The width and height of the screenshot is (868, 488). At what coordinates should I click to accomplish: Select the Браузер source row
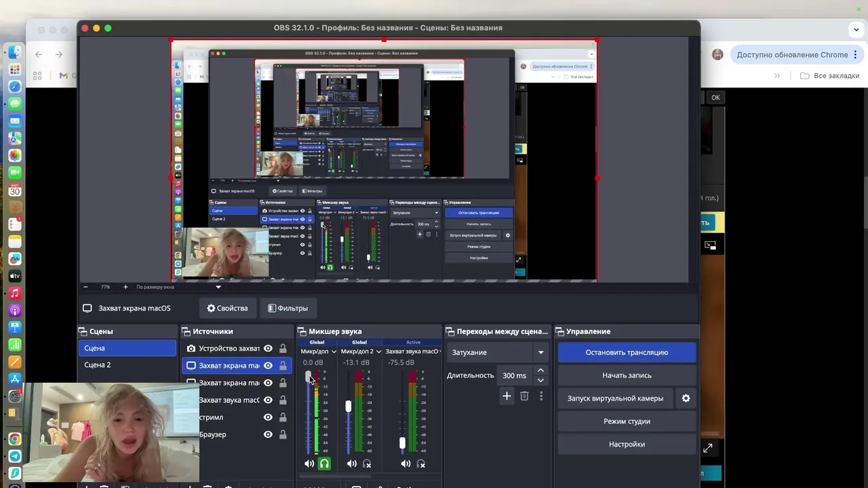pyautogui.click(x=237, y=434)
